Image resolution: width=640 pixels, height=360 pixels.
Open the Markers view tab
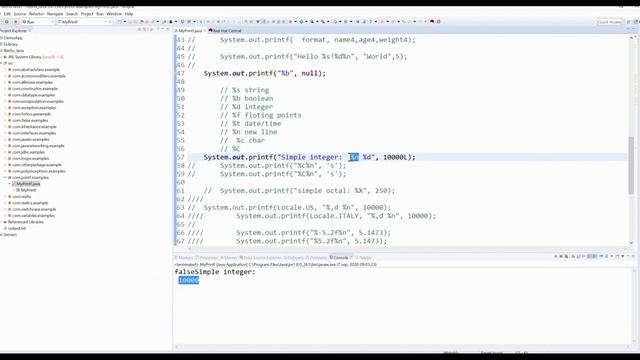pos(184,258)
